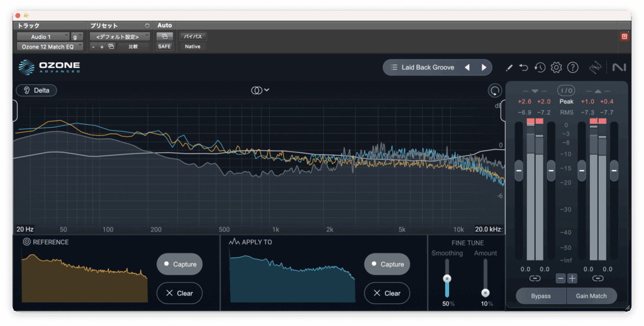Image resolution: width=644 pixels, height=326 pixels.
Task: Click the undo arrow icon
Action: [524, 67]
